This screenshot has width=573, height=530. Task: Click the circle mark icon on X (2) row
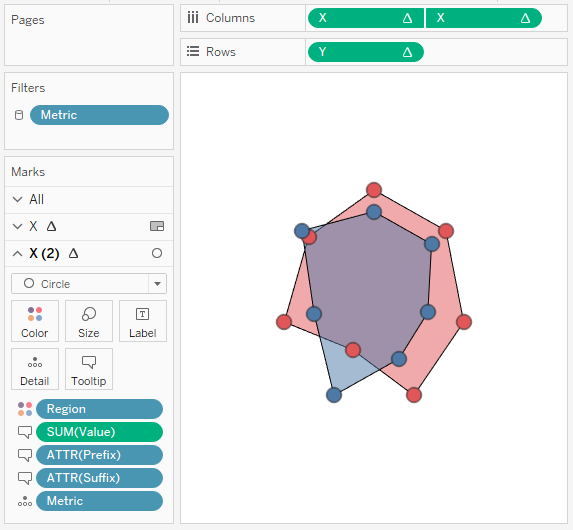[157, 253]
